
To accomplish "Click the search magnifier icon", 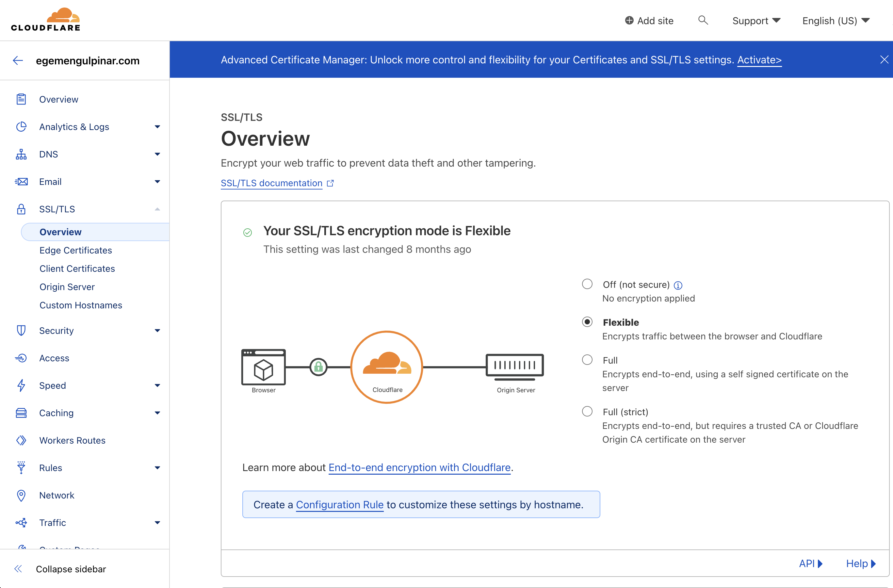I will click(703, 20).
